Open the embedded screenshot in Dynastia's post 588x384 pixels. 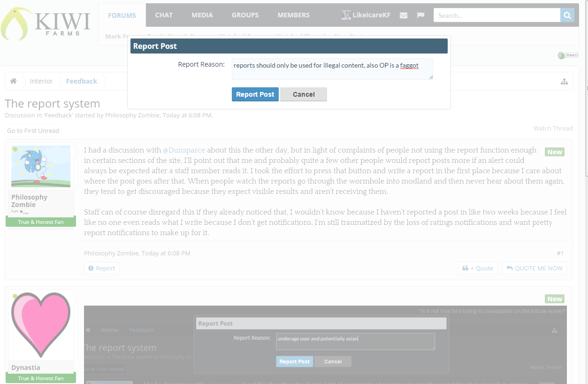pyautogui.click(x=325, y=345)
